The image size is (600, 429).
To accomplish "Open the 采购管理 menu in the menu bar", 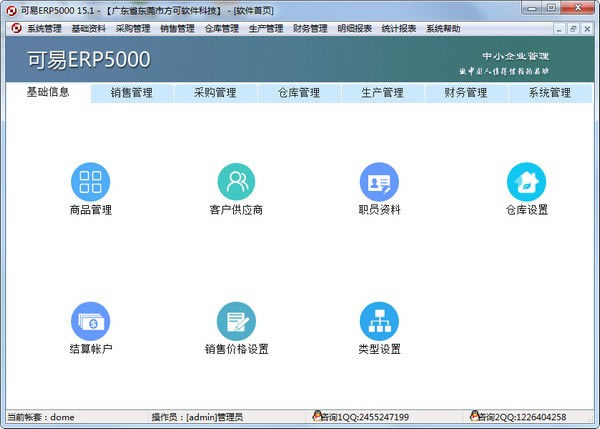I will tap(133, 29).
